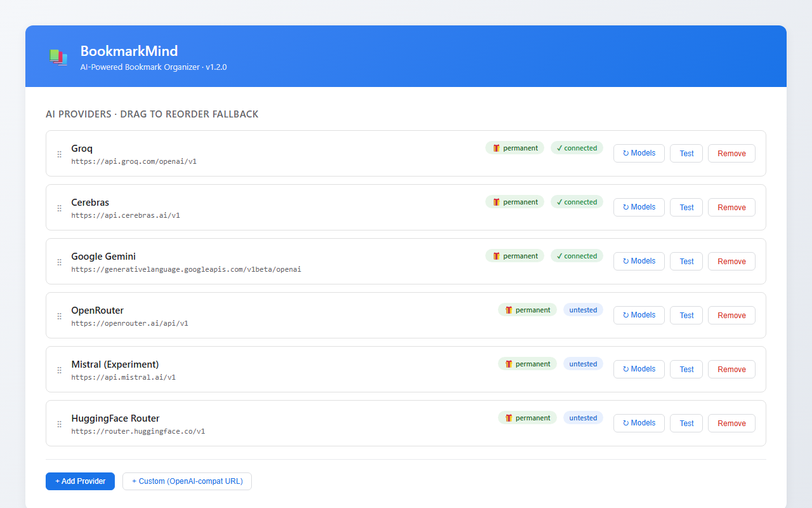The height and width of the screenshot is (508, 812).
Task: Click the permanent gift badge on OpenRouter
Action: [527, 310]
